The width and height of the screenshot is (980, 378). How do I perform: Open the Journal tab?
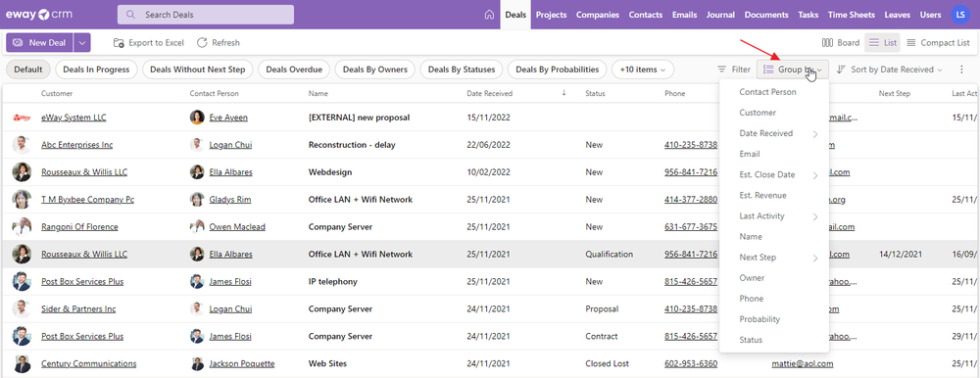click(720, 15)
